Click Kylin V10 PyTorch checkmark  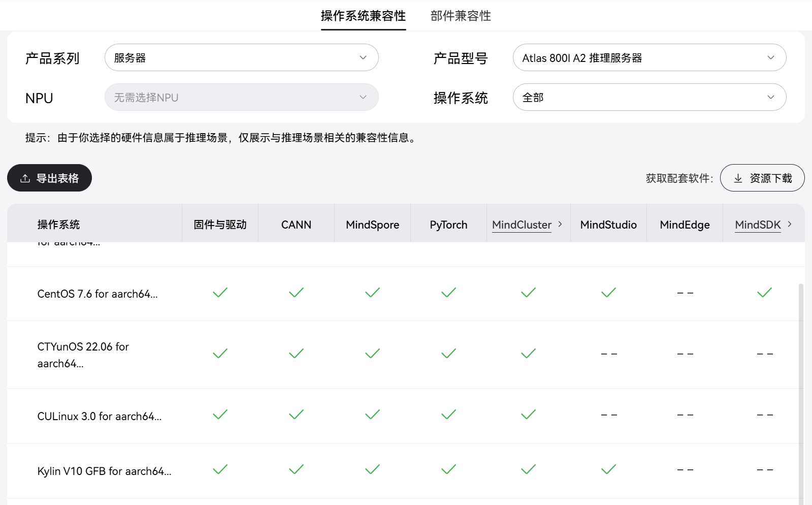coord(448,470)
